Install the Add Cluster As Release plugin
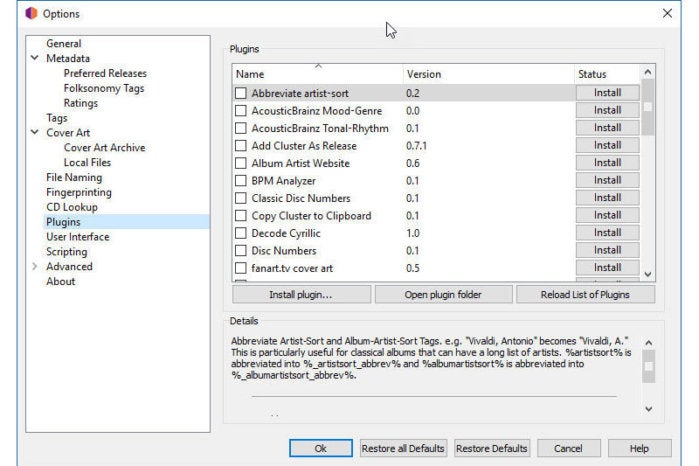Image resolution: width=699 pixels, height=466 pixels. (608, 145)
